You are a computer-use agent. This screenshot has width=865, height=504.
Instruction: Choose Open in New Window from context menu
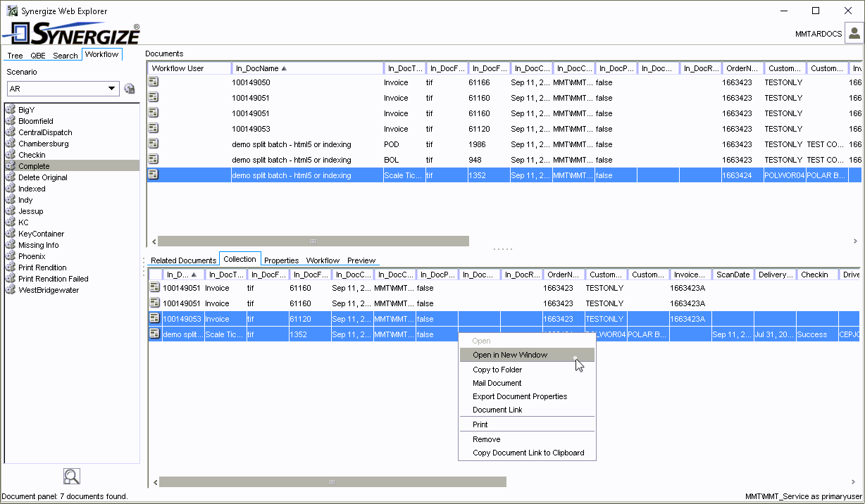510,355
